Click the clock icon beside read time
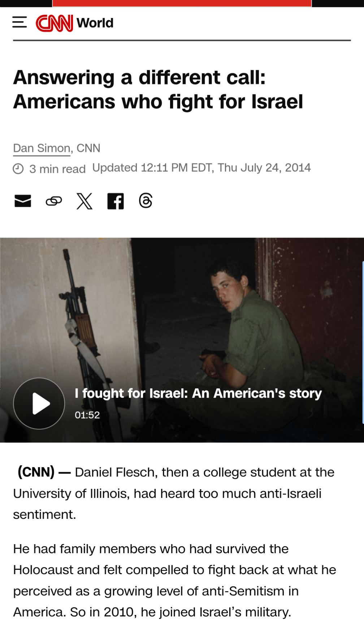This screenshot has width=364, height=628. click(x=18, y=169)
